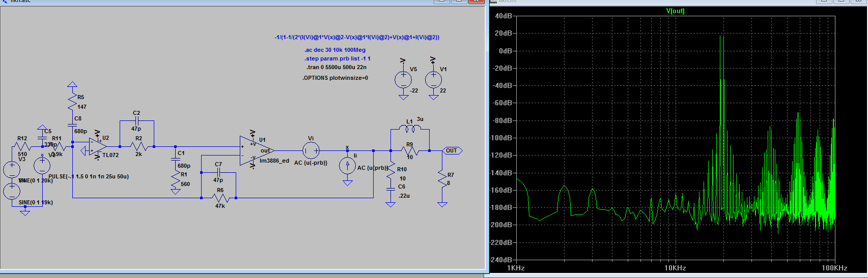Click the -240dB label on plot axis
This screenshot has height=278, width=868.
tap(501, 260)
